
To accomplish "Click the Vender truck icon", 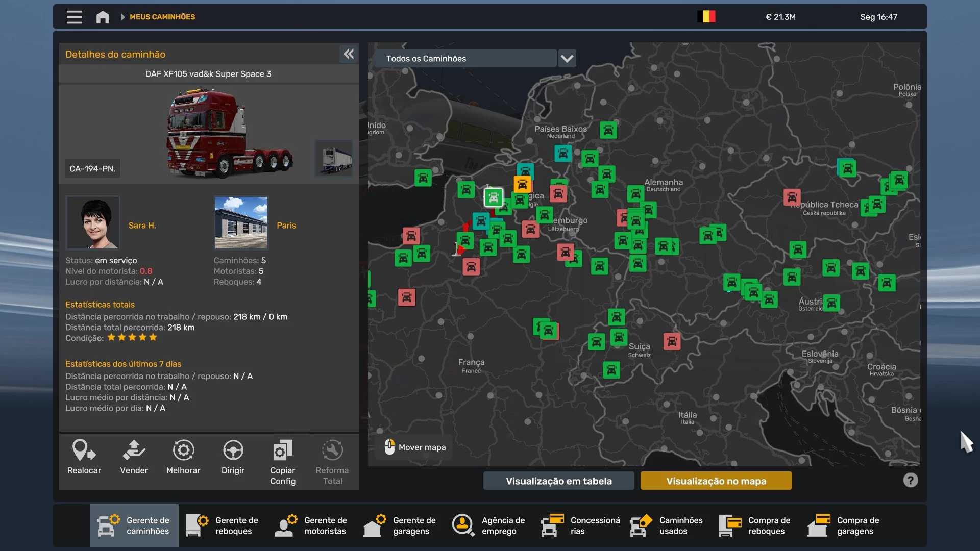I will point(134,450).
